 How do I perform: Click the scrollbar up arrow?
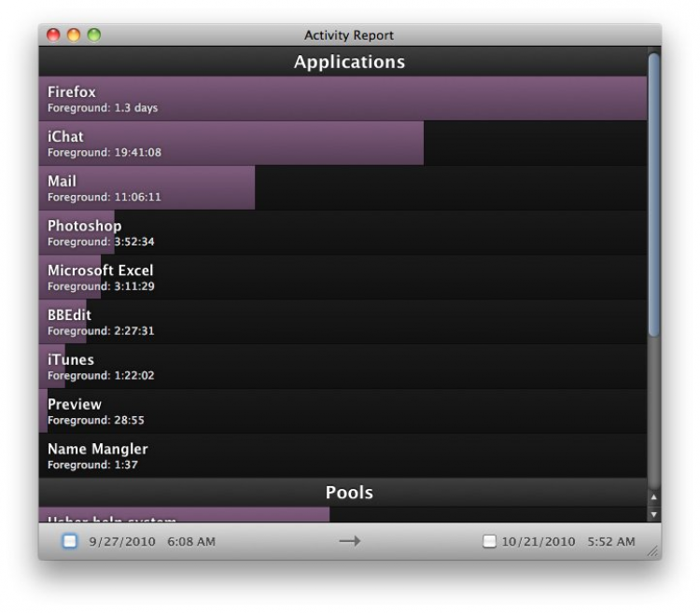654,496
